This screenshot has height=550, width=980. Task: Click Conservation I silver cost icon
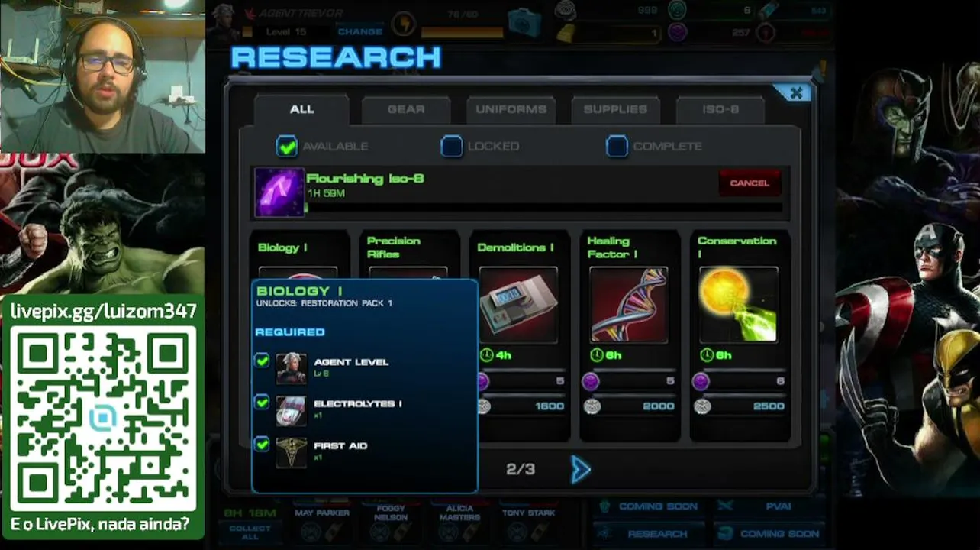point(701,406)
